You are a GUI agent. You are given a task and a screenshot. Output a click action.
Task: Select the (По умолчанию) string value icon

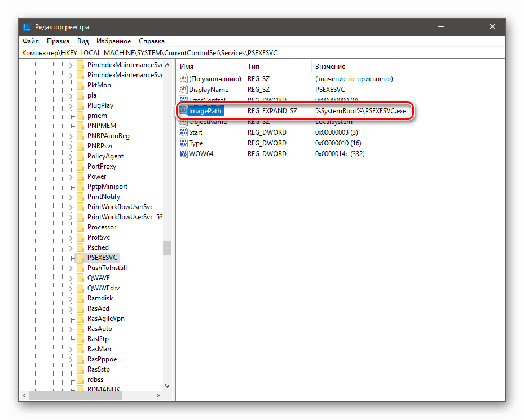point(183,79)
